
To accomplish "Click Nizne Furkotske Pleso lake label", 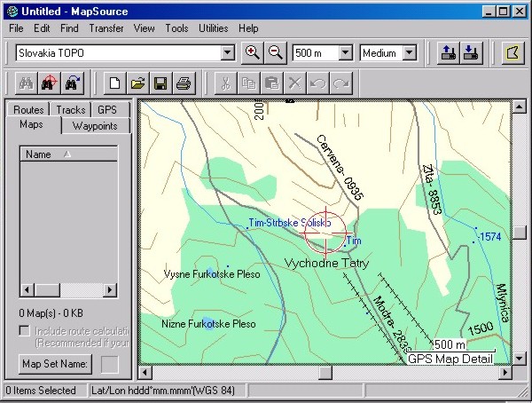I will (208, 323).
